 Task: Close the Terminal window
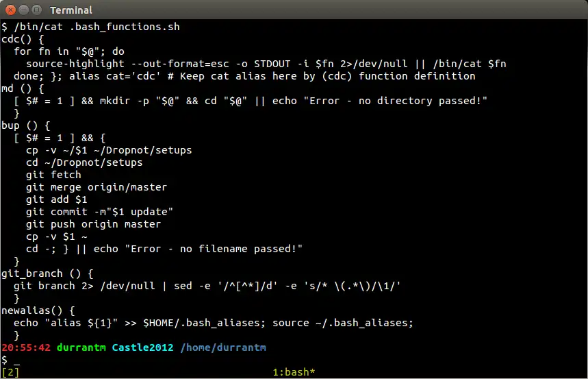[x=10, y=10]
